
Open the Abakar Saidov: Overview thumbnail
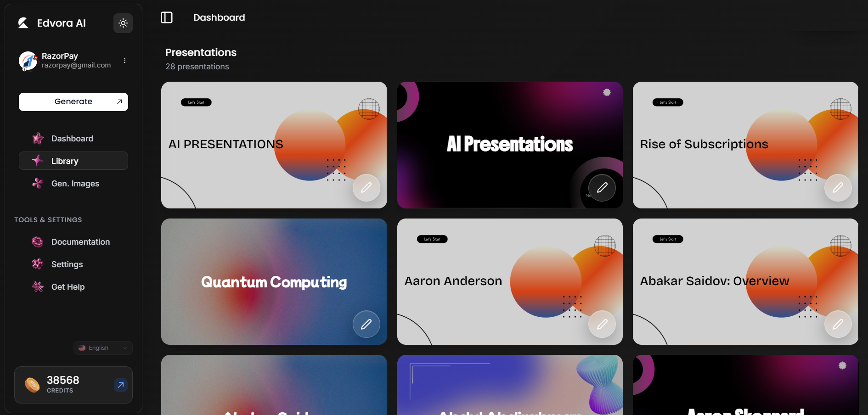click(745, 281)
